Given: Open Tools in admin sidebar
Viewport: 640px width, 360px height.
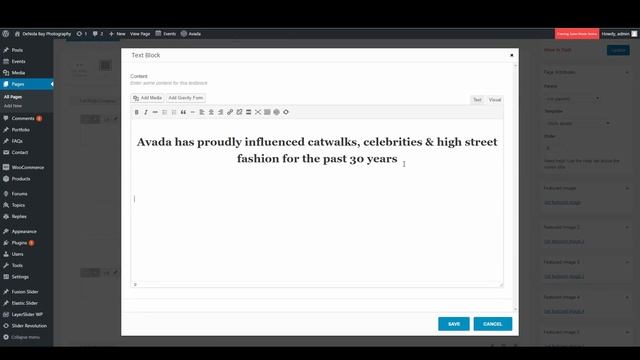Looking at the screenshot, I should (27, 265).
